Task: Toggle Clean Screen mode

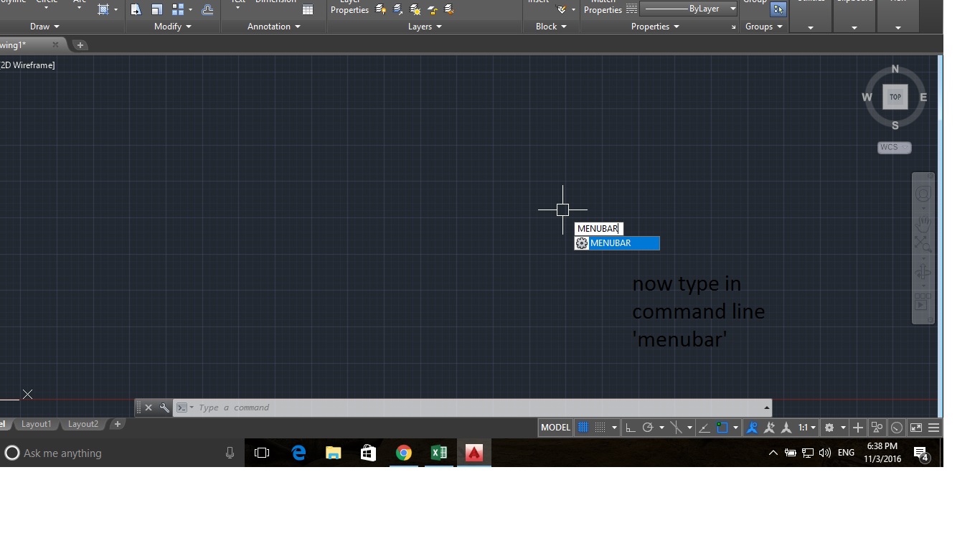Action: point(916,428)
